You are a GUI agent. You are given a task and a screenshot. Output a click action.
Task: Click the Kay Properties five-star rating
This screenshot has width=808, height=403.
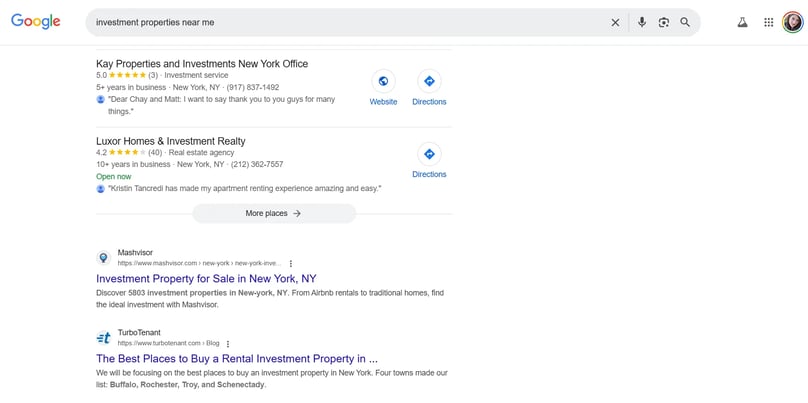(x=127, y=75)
